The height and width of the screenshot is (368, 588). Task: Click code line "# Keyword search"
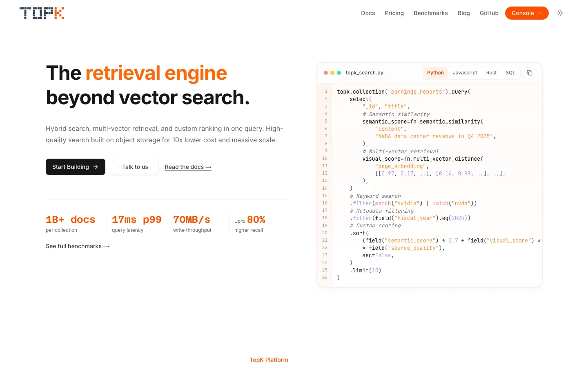click(375, 196)
